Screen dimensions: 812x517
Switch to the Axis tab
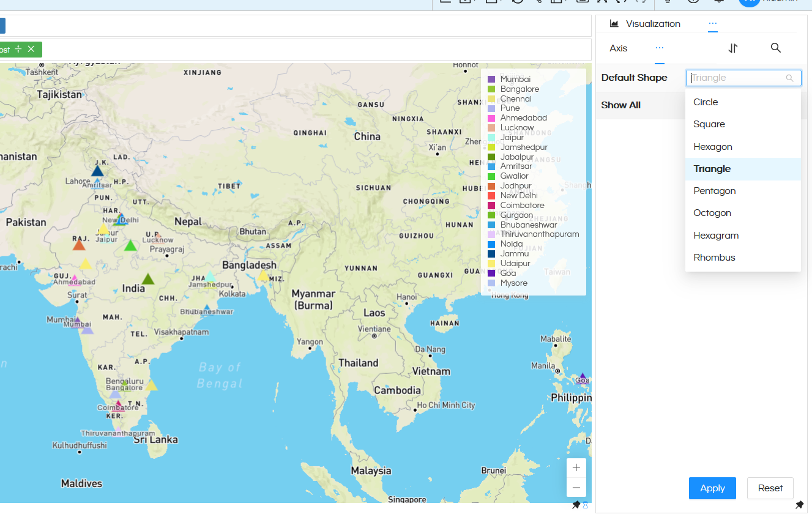pyautogui.click(x=619, y=48)
